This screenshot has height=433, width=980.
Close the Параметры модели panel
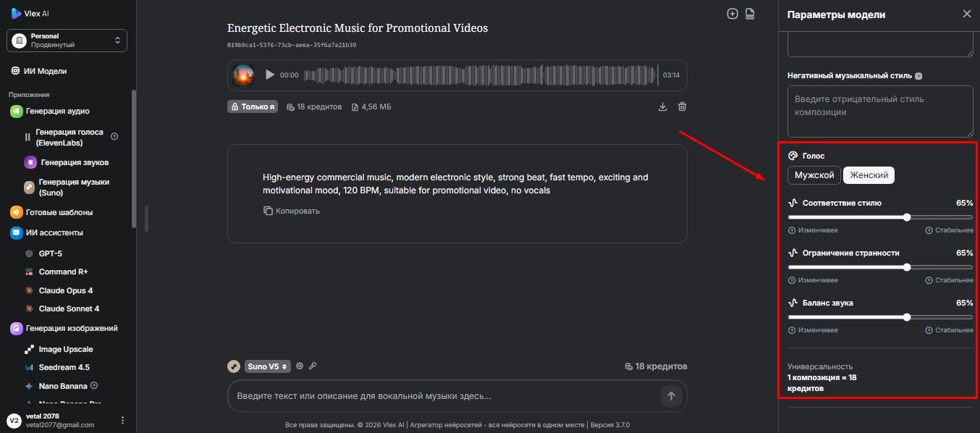coord(967,14)
